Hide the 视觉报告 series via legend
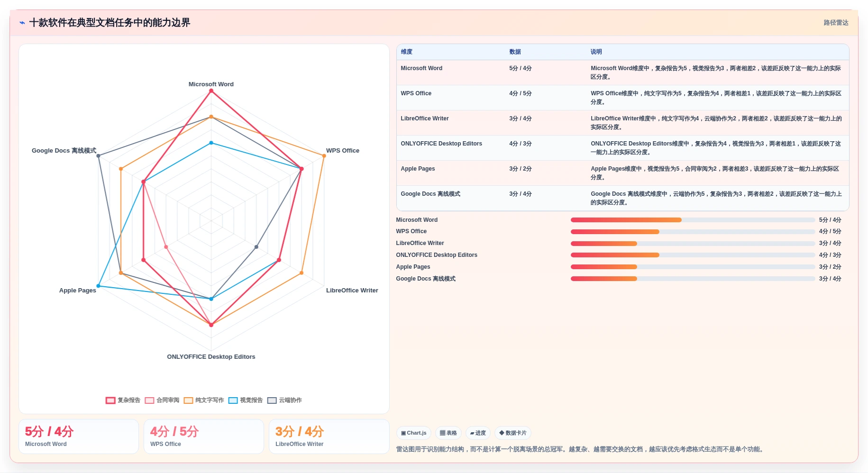The width and height of the screenshot is (868, 473). (246, 400)
